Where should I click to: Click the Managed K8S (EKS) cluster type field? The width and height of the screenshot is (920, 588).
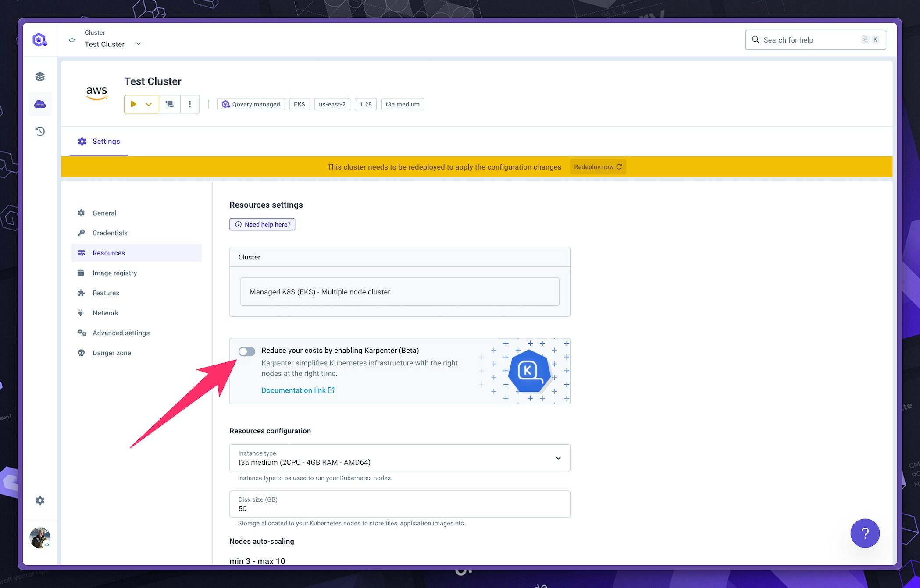point(399,292)
